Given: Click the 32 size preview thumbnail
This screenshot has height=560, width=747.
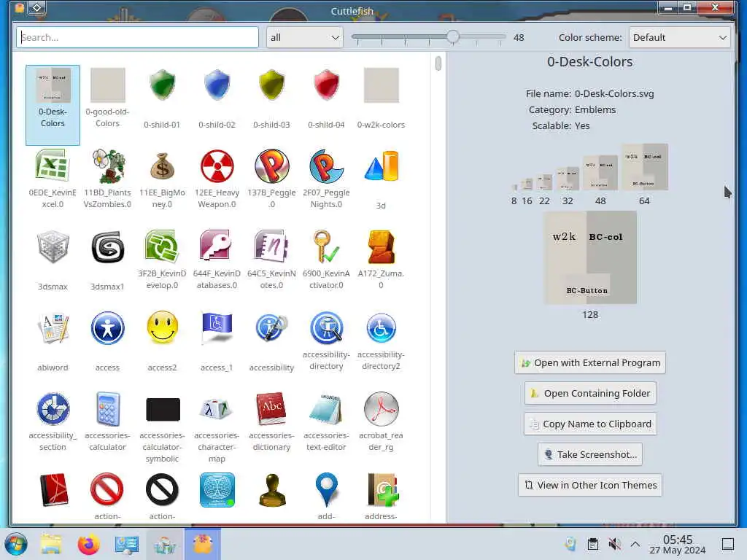Looking at the screenshot, I should 568,179.
